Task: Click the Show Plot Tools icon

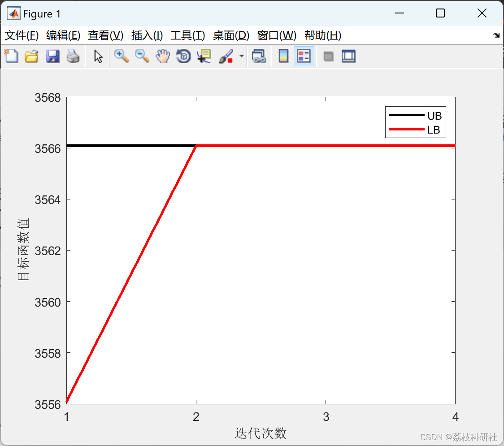Action: (x=348, y=56)
